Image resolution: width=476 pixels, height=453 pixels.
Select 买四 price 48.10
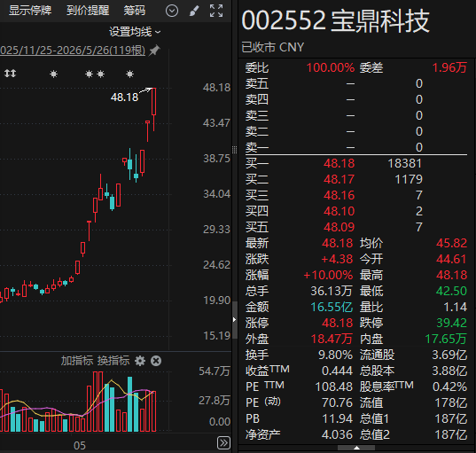tap(339, 211)
